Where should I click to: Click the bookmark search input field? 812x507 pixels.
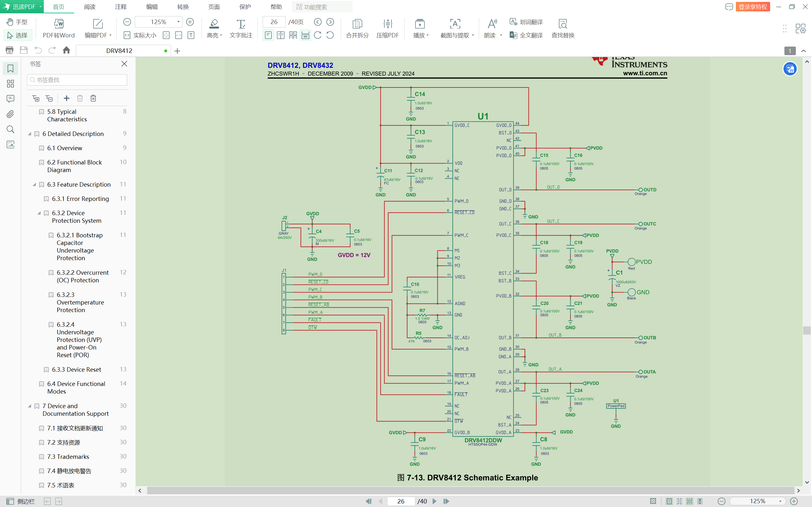coord(77,80)
